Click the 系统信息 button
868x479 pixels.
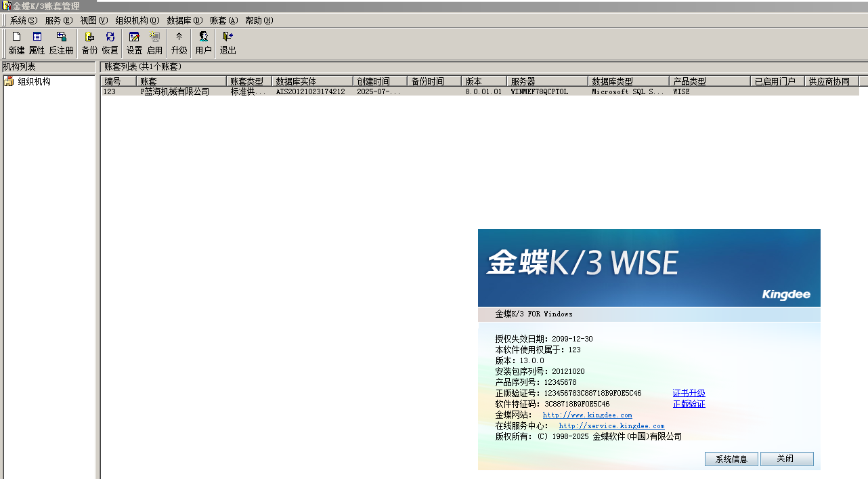(731, 459)
